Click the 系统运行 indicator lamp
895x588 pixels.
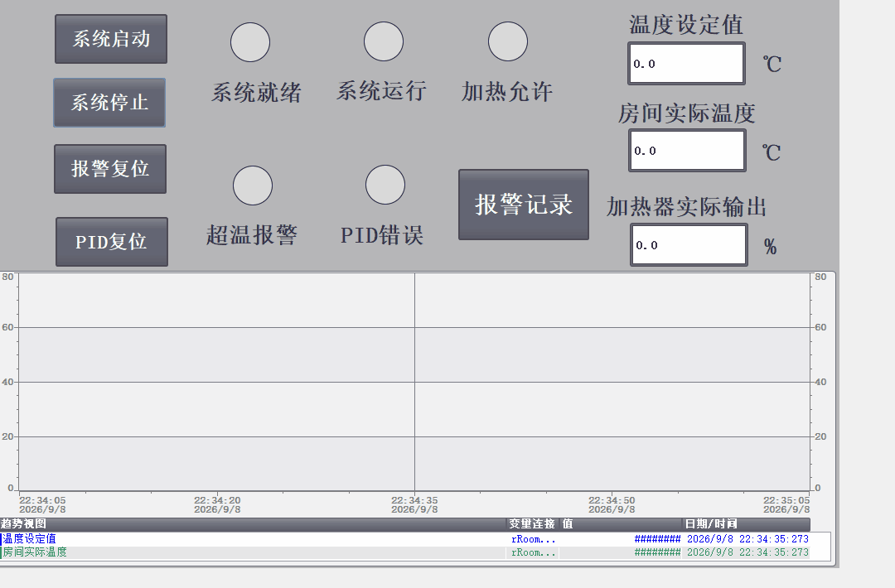click(x=384, y=41)
